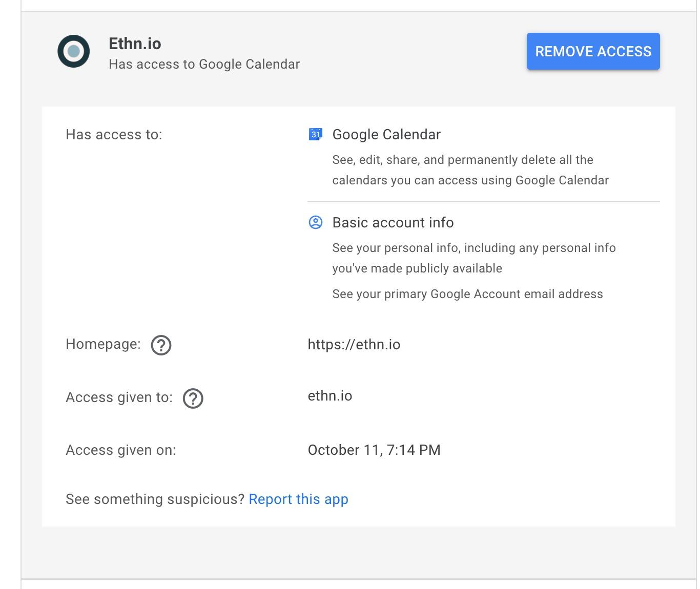Click 'See, edit, share, and permanently delete' description
The width and height of the screenshot is (700, 589).
pyautogui.click(x=470, y=170)
